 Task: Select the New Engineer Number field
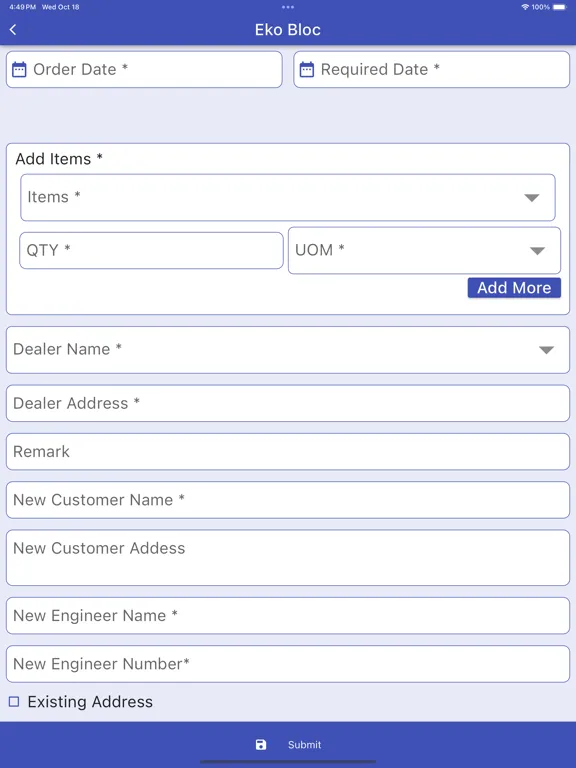[x=288, y=664]
